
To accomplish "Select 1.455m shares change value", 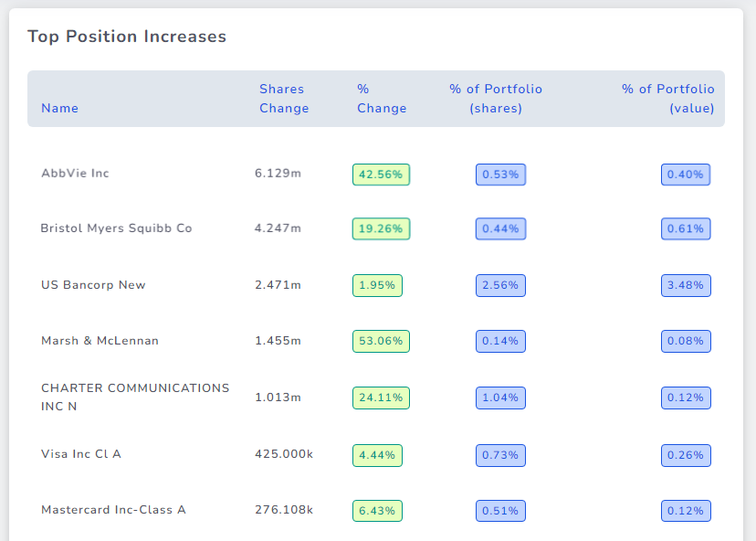I will [278, 341].
